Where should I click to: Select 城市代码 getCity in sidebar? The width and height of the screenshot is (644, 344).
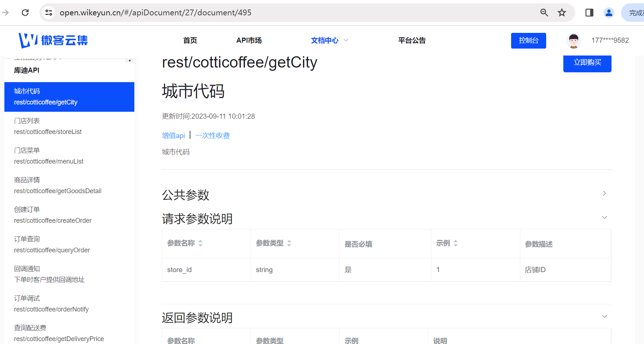pos(69,97)
